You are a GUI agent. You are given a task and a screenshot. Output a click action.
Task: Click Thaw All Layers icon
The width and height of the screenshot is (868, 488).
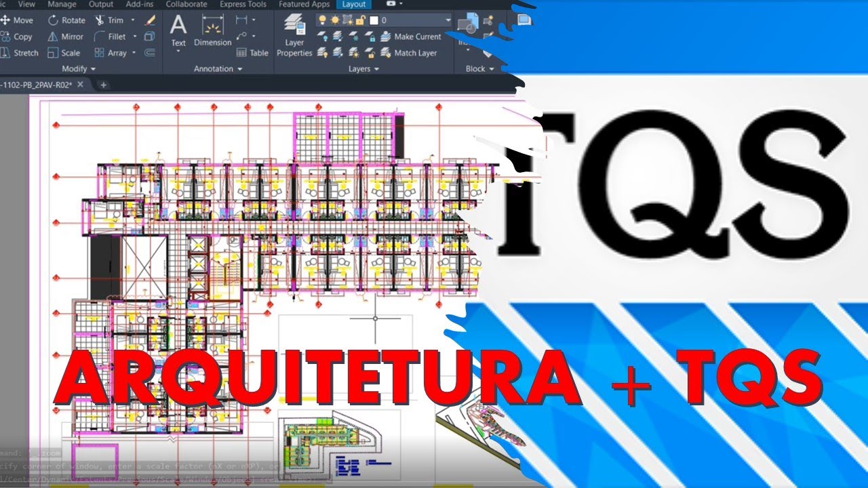coord(354,53)
